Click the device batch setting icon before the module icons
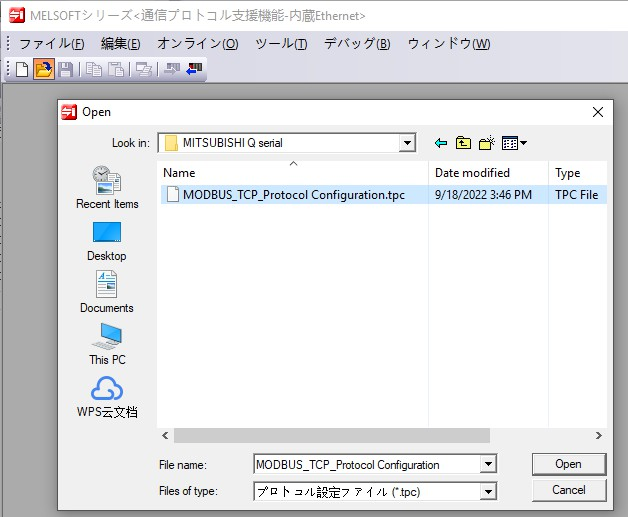 coord(144,69)
